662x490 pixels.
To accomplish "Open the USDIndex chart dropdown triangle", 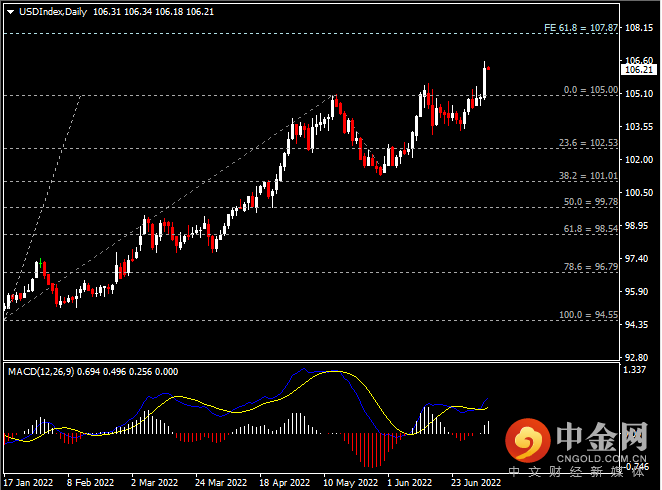I will click(x=11, y=12).
